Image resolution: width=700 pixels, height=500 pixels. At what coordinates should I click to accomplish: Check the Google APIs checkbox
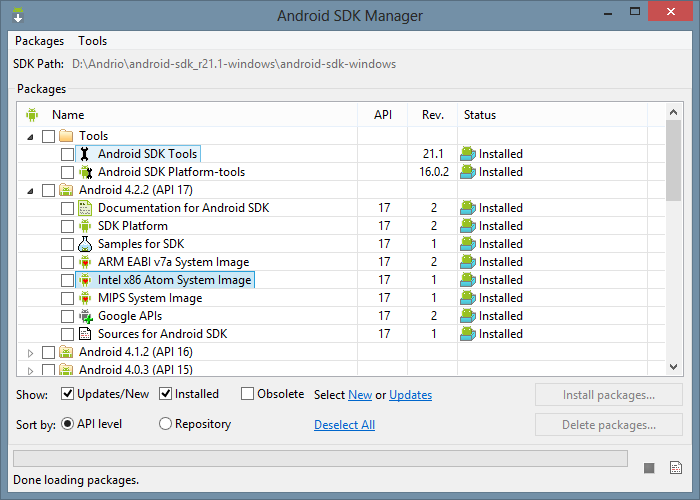point(67,316)
